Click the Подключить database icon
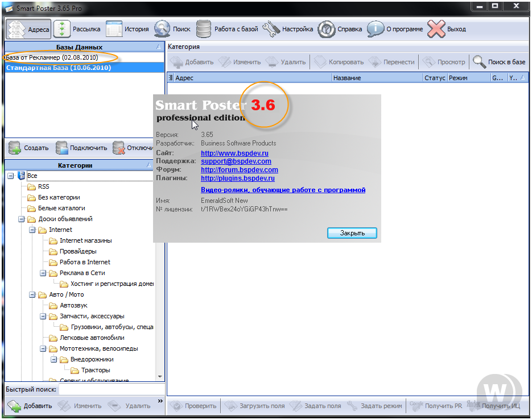 [62, 148]
